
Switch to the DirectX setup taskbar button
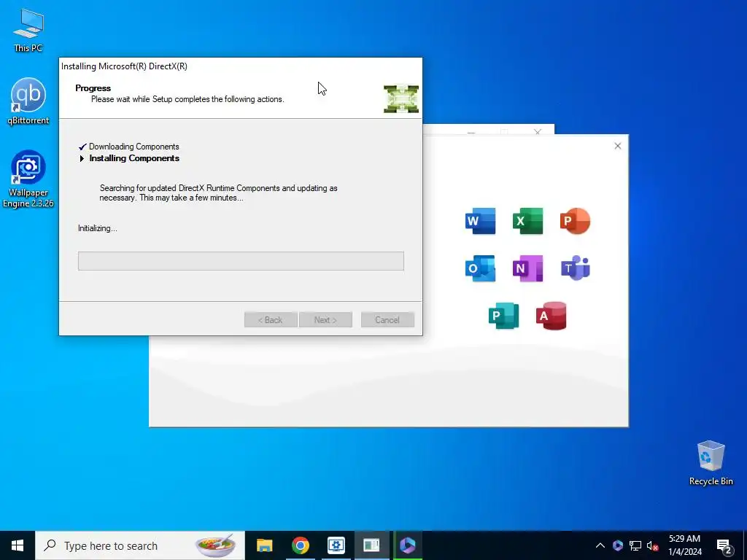click(x=371, y=545)
